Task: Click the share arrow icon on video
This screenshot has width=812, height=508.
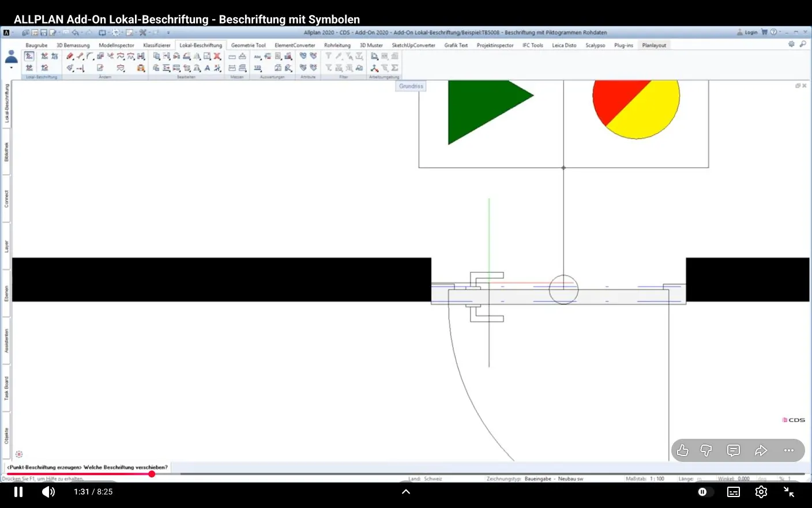Action: pyautogui.click(x=761, y=450)
